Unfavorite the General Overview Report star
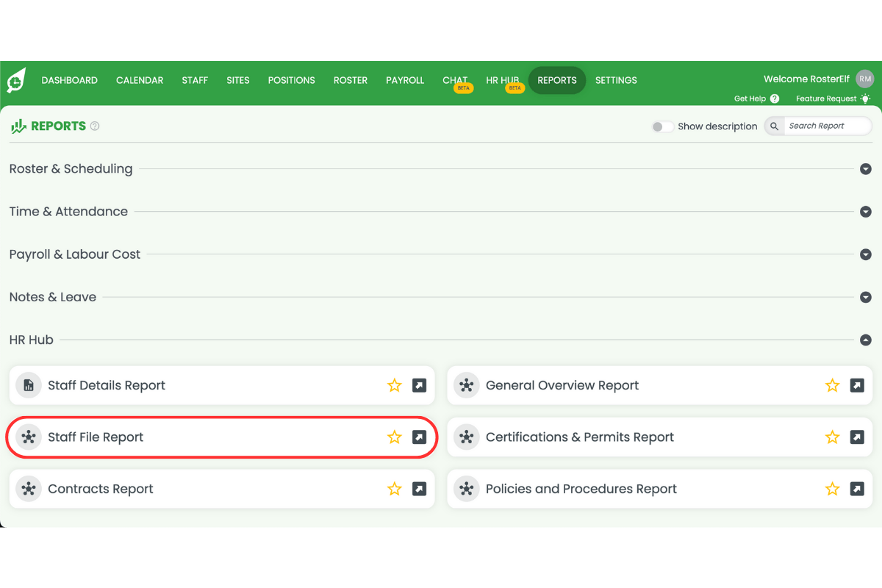Screen dimensions: 882x588 [x=832, y=385]
